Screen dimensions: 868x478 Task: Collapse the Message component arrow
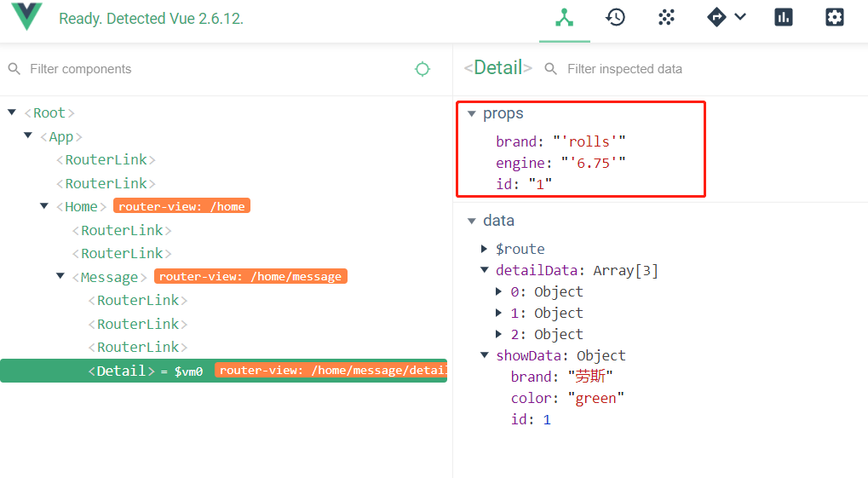(x=60, y=276)
